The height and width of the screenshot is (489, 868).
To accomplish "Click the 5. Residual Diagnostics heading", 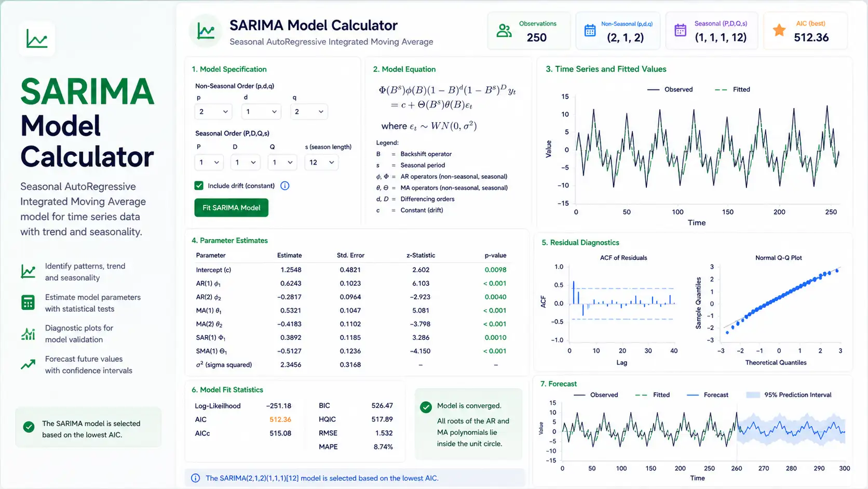I will [580, 243].
